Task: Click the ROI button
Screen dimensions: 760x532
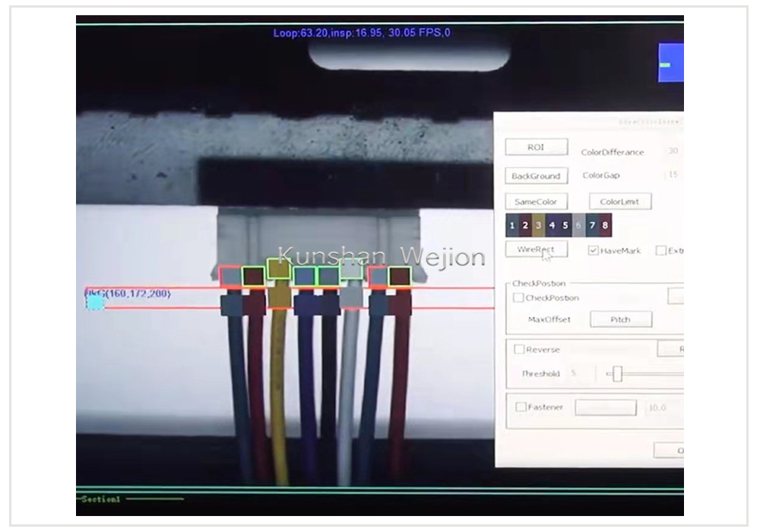Action: (x=536, y=147)
